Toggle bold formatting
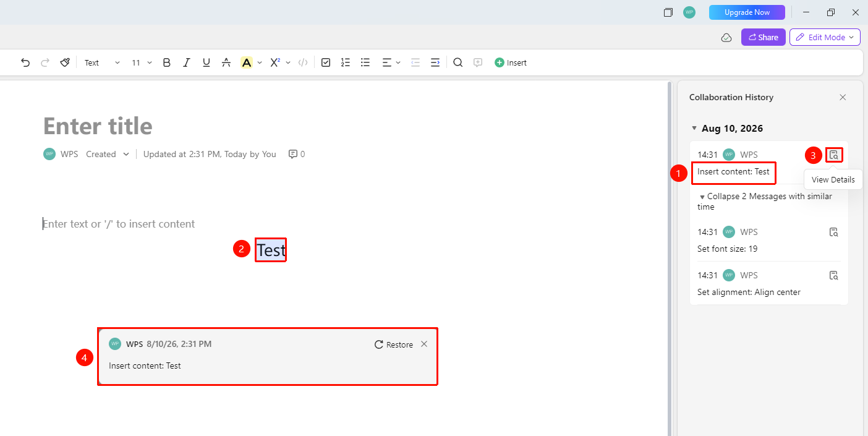The width and height of the screenshot is (868, 436). [166, 62]
